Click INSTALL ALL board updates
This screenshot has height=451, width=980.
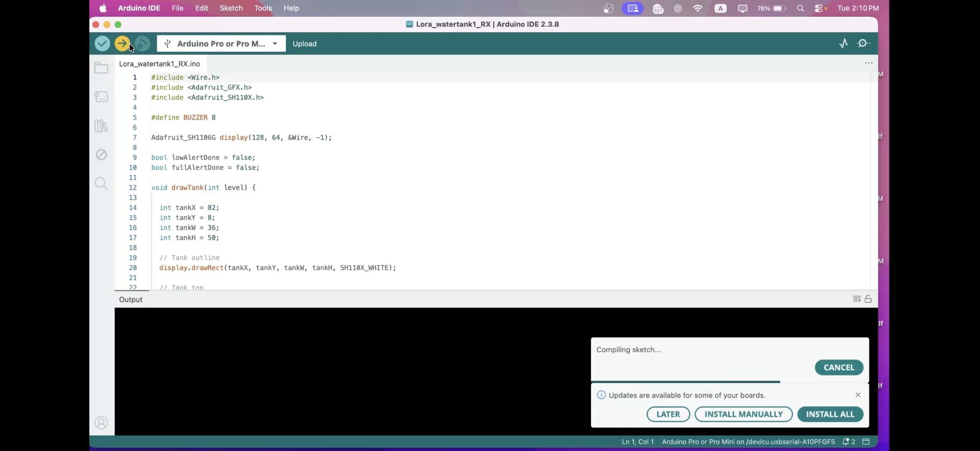click(x=830, y=414)
